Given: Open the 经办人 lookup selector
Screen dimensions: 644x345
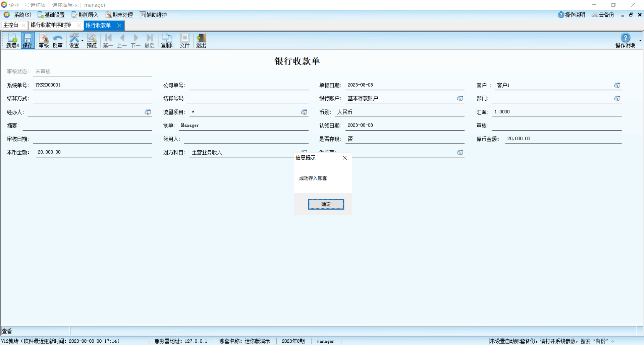Looking at the screenshot, I should tap(148, 112).
